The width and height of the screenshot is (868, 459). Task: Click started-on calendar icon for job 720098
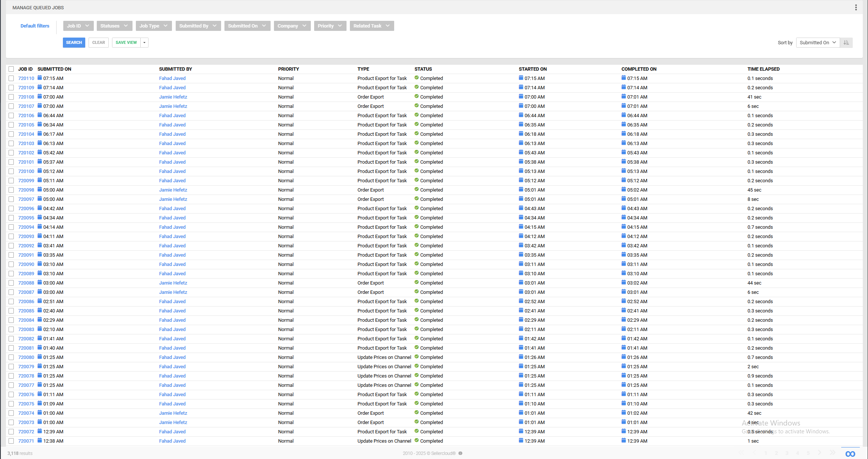521,189
